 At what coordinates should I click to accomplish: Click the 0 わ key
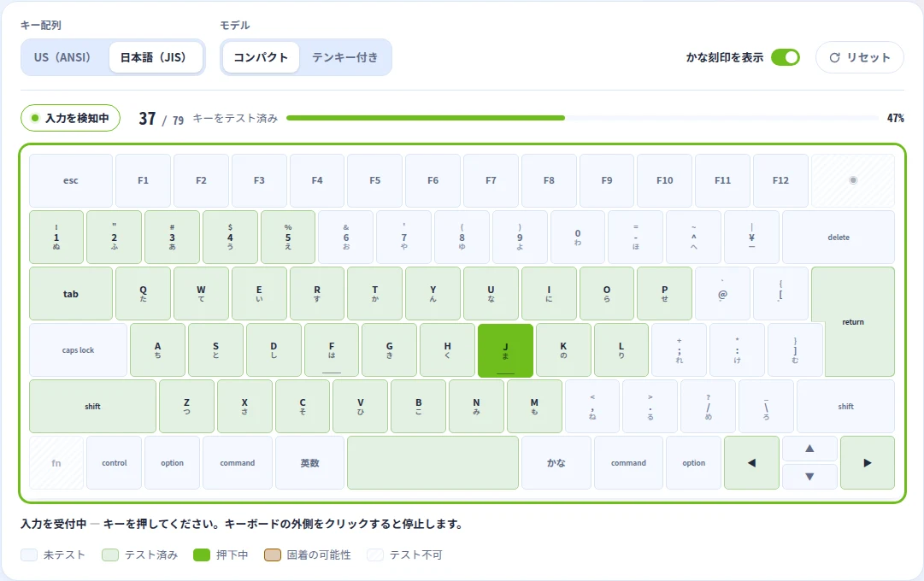[x=578, y=237]
